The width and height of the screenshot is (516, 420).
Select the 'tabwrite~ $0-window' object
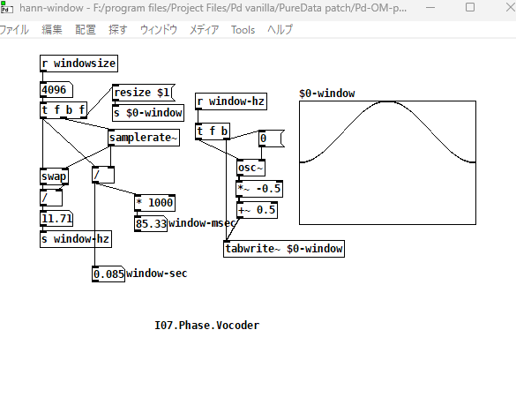(x=284, y=249)
